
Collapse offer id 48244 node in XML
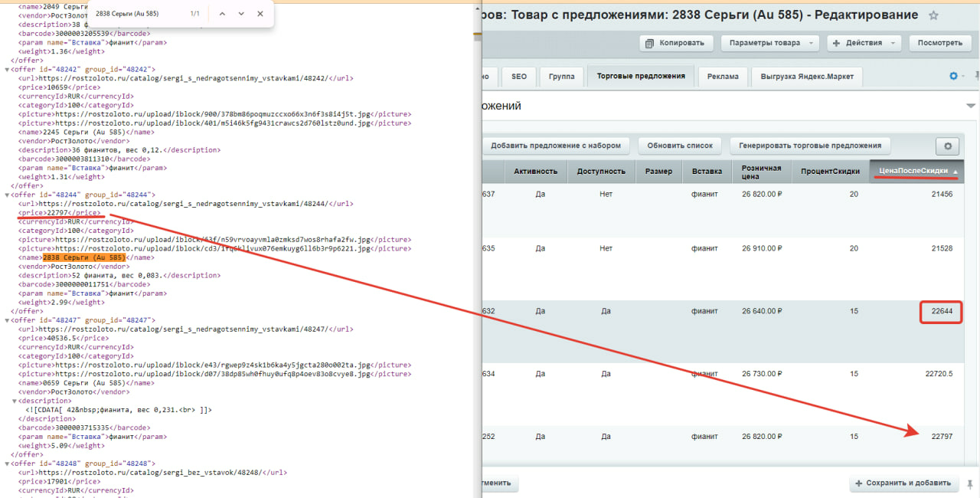pyautogui.click(x=7, y=195)
